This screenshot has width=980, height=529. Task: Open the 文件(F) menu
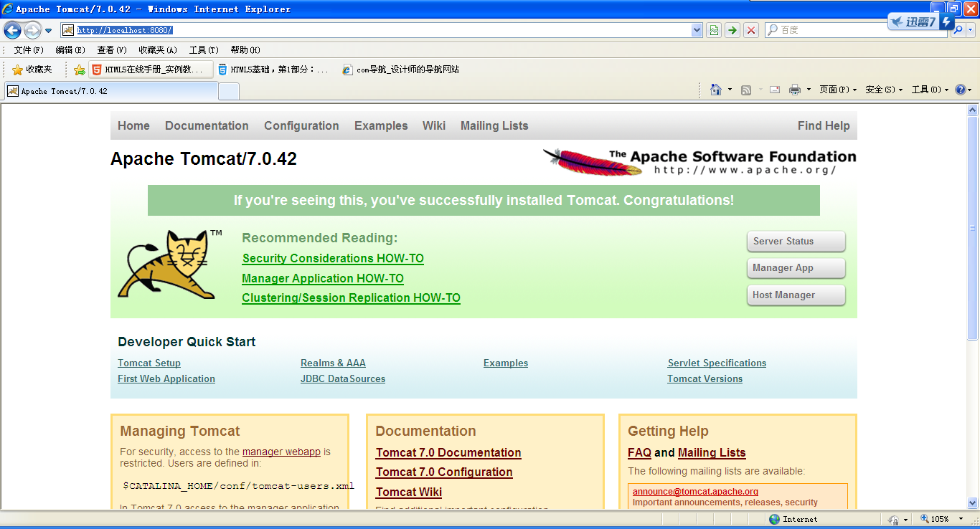pyautogui.click(x=29, y=50)
